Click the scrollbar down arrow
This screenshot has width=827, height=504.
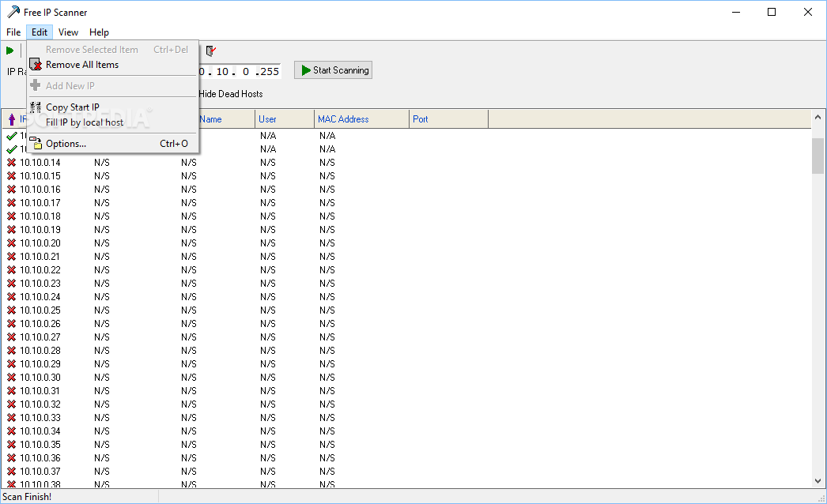[x=818, y=481]
